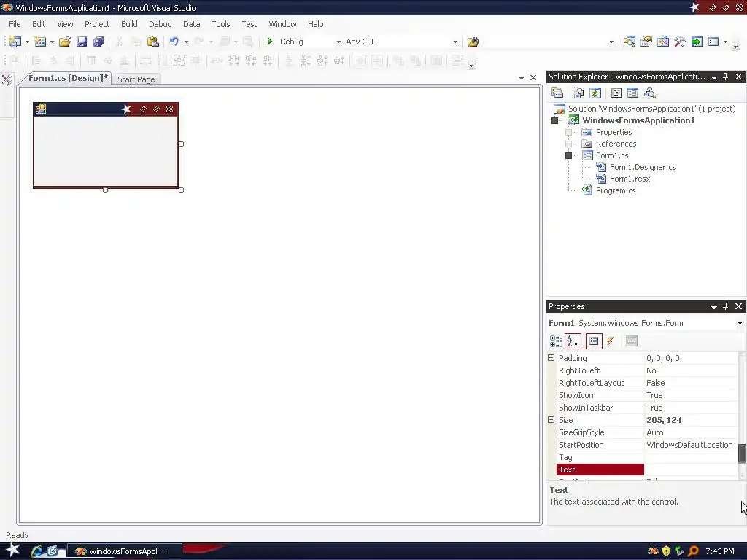
Task: Click the Properties icon in the Solution Explorer toolbar
Action: tap(557, 93)
